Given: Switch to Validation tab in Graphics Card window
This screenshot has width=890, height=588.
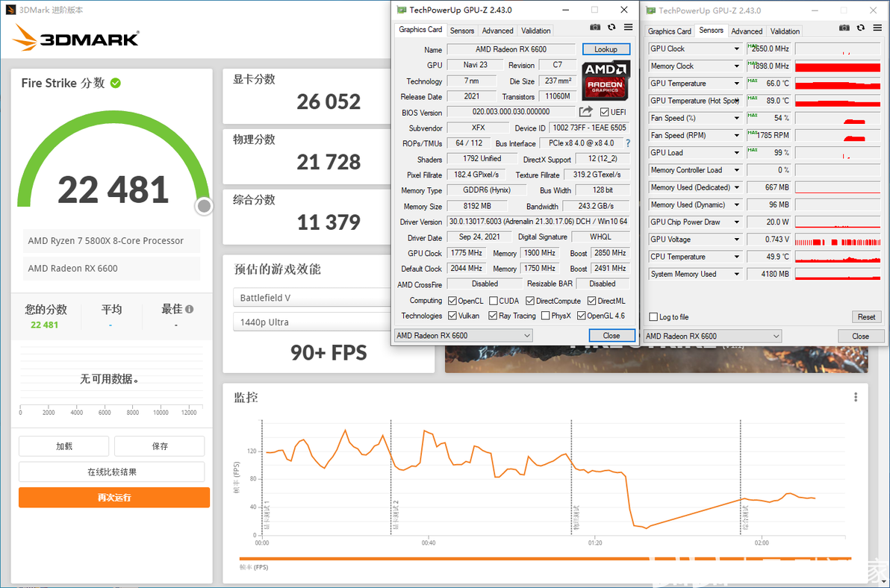Looking at the screenshot, I should coord(536,31).
